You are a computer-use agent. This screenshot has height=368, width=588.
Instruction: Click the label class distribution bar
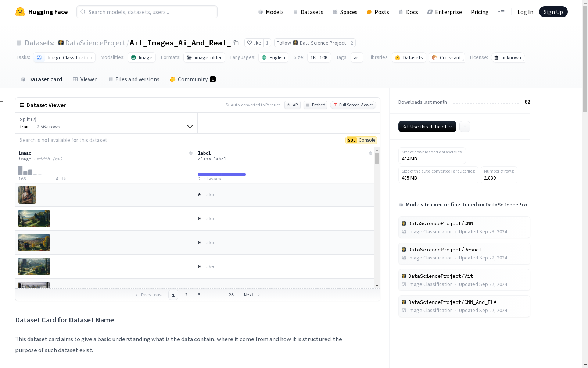(222, 174)
